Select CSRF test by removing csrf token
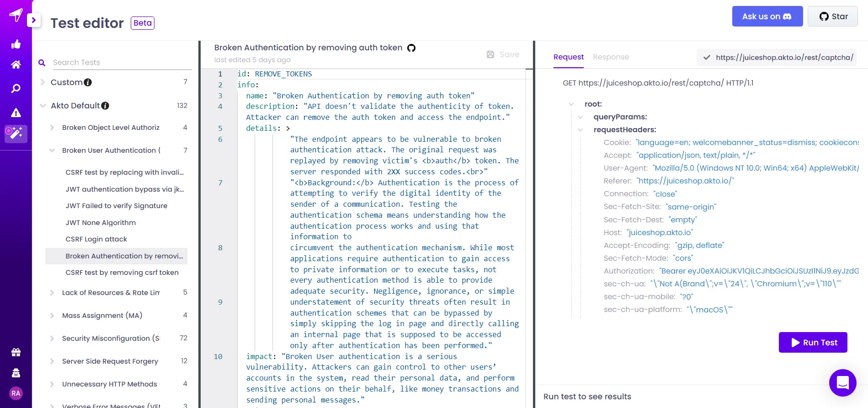868x408 pixels. [122, 273]
